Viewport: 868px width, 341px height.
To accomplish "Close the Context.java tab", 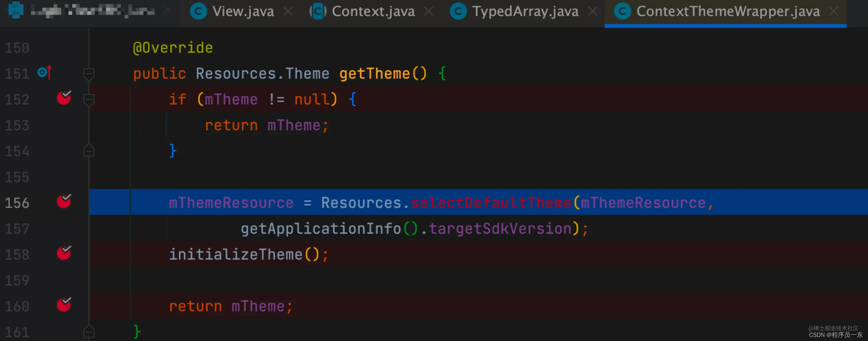I will coord(428,12).
